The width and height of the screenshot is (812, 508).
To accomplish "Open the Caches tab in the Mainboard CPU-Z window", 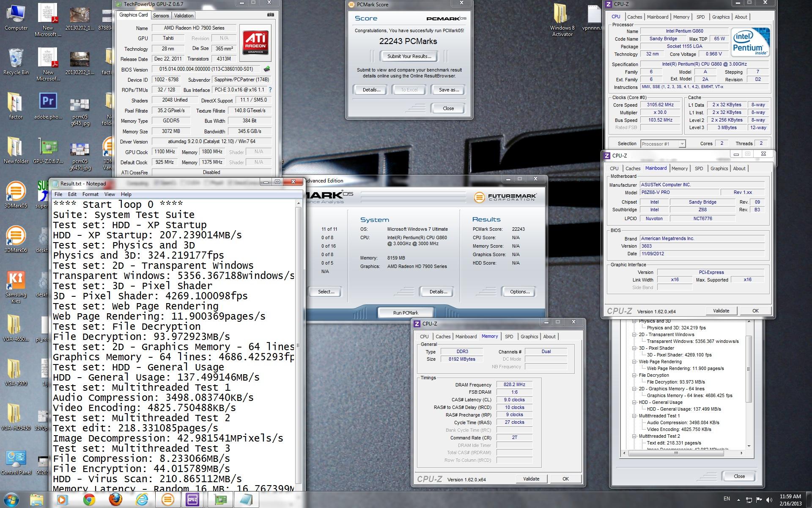I will pyautogui.click(x=633, y=168).
